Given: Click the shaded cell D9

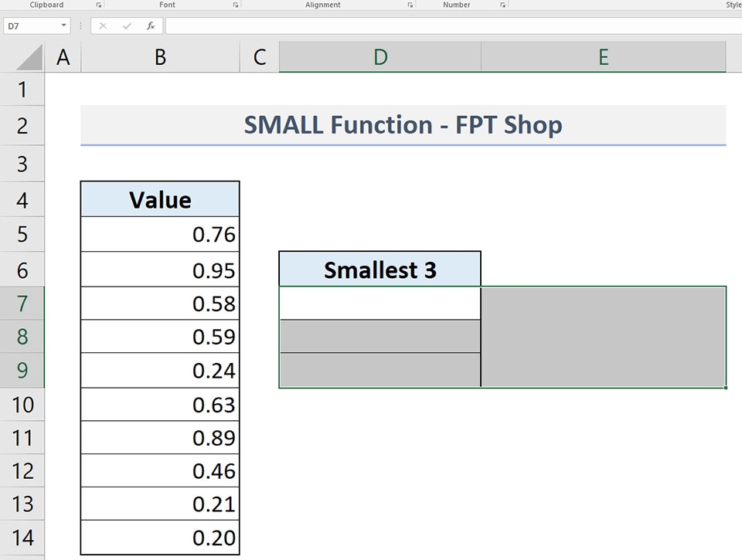Looking at the screenshot, I should [380, 370].
